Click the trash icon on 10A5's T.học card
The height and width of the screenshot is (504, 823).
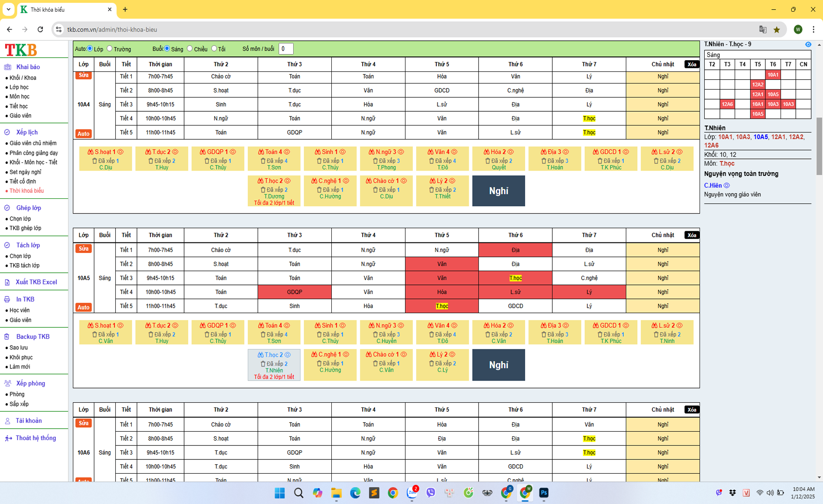pos(263,364)
